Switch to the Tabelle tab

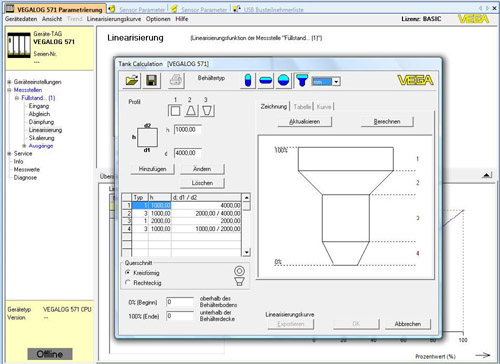[x=302, y=107]
